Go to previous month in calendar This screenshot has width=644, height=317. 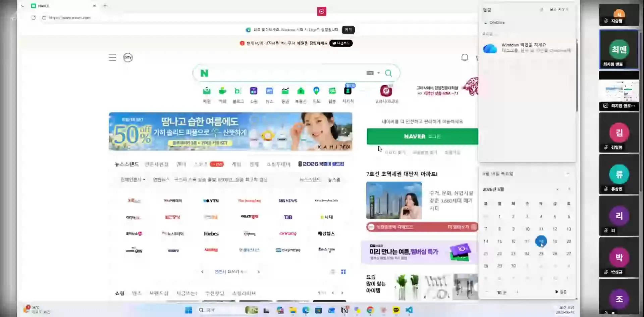pyautogui.click(x=557, y=189)
